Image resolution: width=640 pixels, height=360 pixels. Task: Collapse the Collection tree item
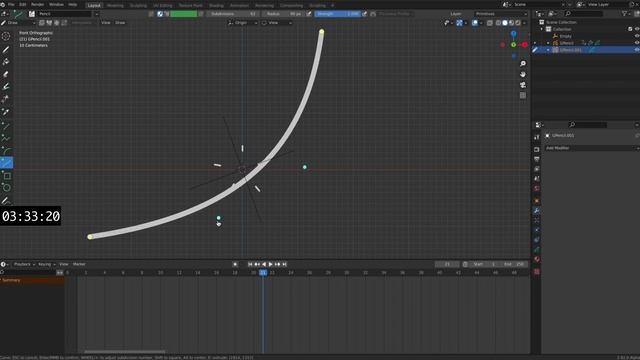coord(542,29)
